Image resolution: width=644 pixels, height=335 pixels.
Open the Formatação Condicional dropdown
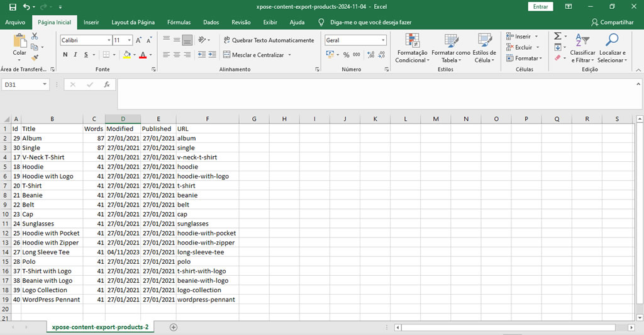point(412,48)
